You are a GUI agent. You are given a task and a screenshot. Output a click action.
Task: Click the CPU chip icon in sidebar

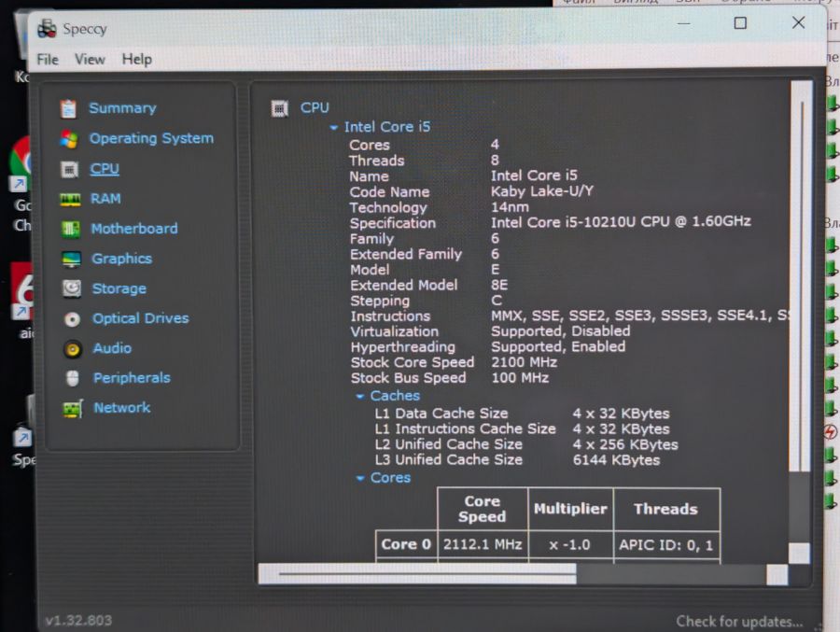coord(69,170)
